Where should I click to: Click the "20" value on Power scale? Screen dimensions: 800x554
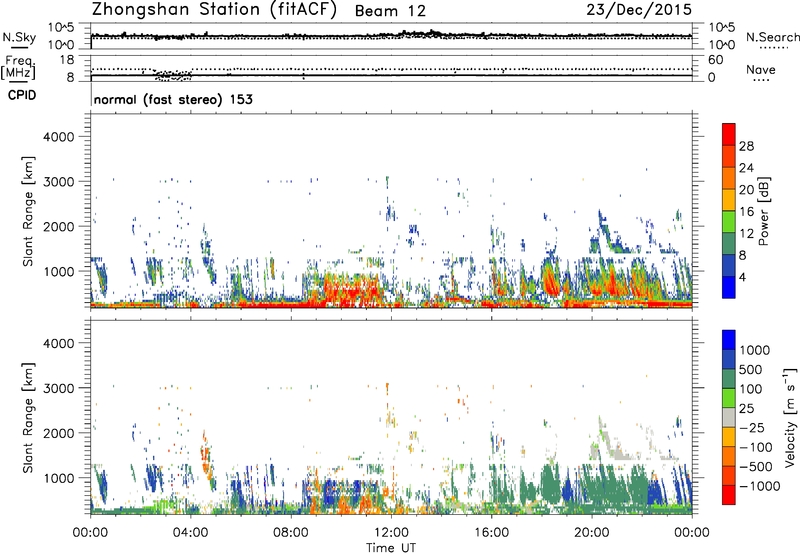tap(746, 190)
